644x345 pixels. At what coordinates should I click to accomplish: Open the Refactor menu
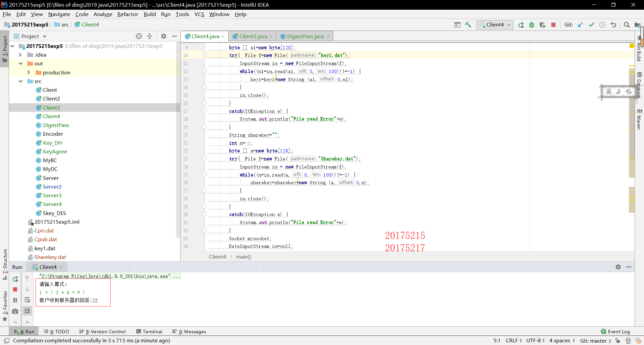127,14
